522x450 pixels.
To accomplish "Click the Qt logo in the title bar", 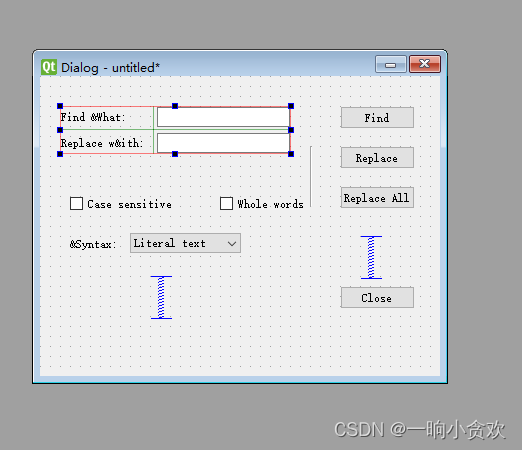I will pyautogui.click(x=49, y=67).
